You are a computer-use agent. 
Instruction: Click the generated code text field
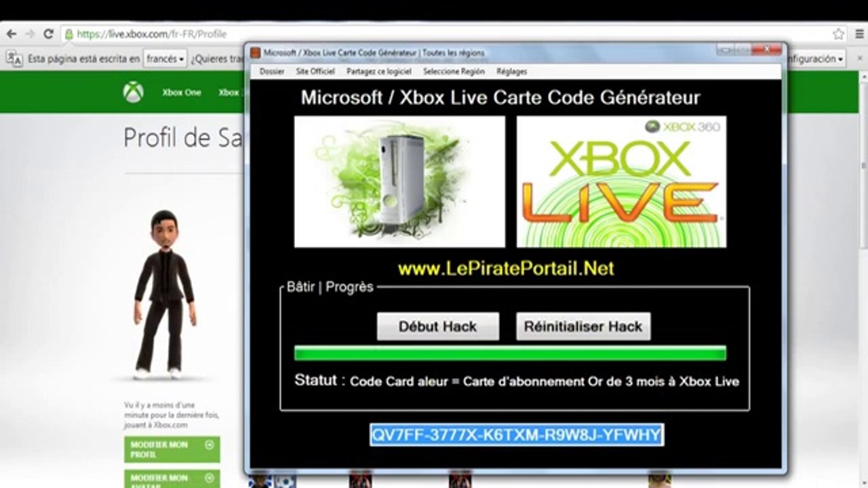pos(517,434)
